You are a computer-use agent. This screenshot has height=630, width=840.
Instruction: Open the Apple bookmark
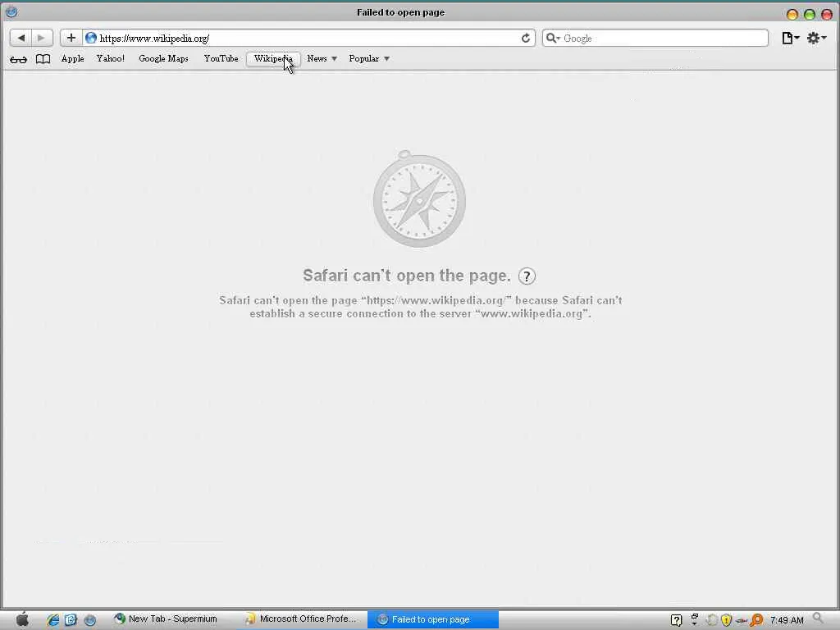[x=72, y=58]
